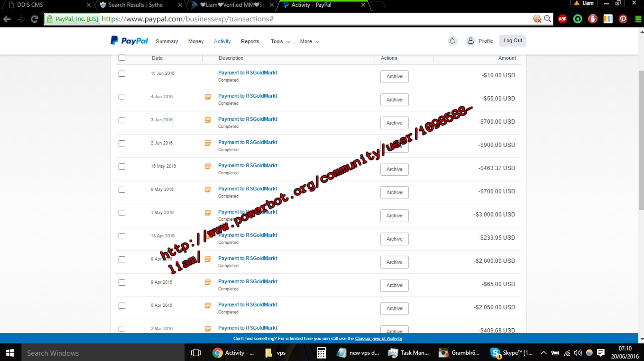
Task: Check the 1 May 2016 transaction
Action: coord(122,213)
